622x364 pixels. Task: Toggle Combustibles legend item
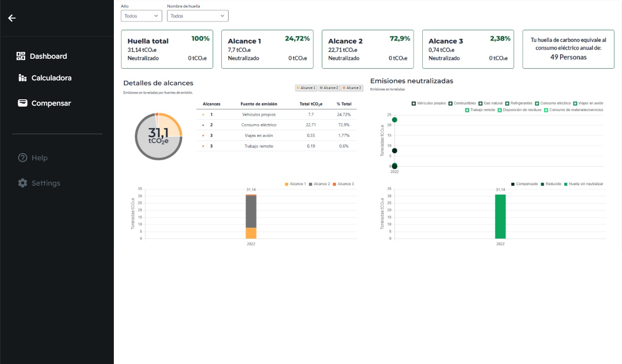point(462,103)
